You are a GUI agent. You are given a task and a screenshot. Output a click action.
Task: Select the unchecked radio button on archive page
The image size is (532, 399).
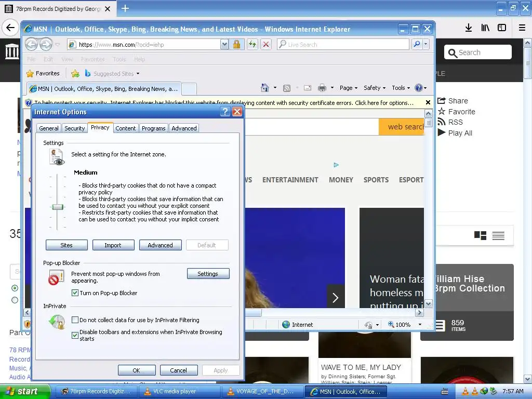pyautogui.click(x=15, y=300)
